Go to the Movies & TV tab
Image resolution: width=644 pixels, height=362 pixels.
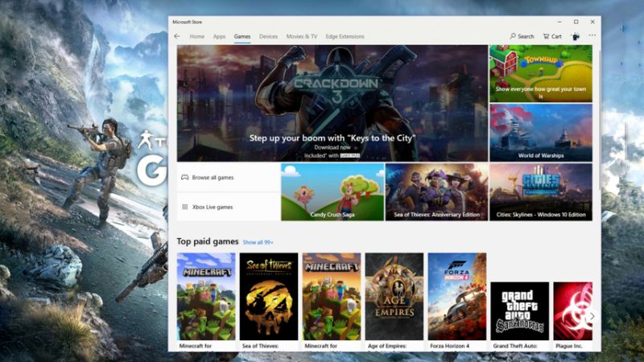point(302,36)
